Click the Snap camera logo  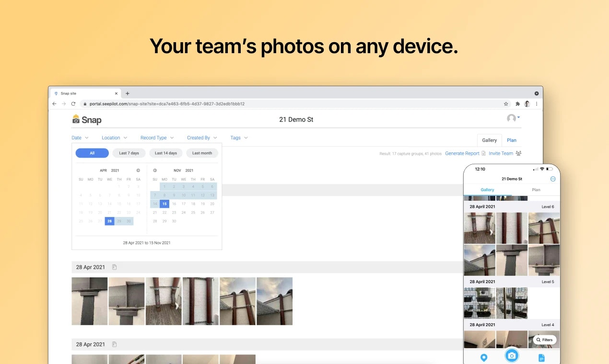[87, 119]
